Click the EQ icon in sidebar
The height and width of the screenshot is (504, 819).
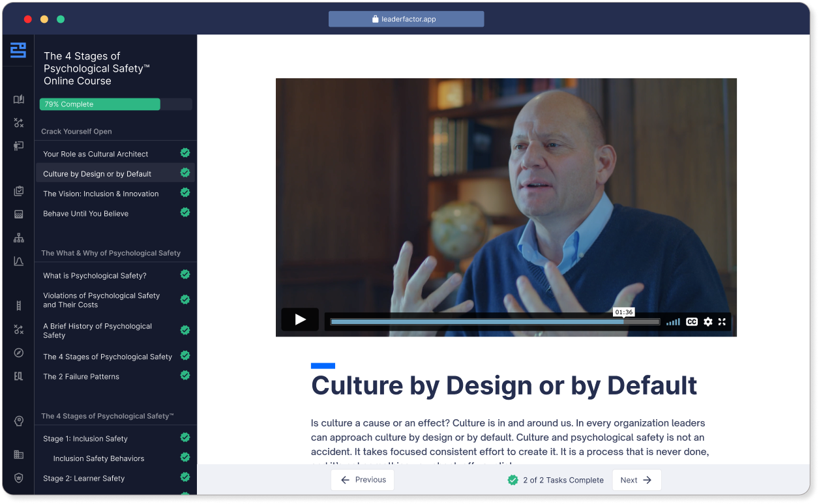tap(19, 376)
